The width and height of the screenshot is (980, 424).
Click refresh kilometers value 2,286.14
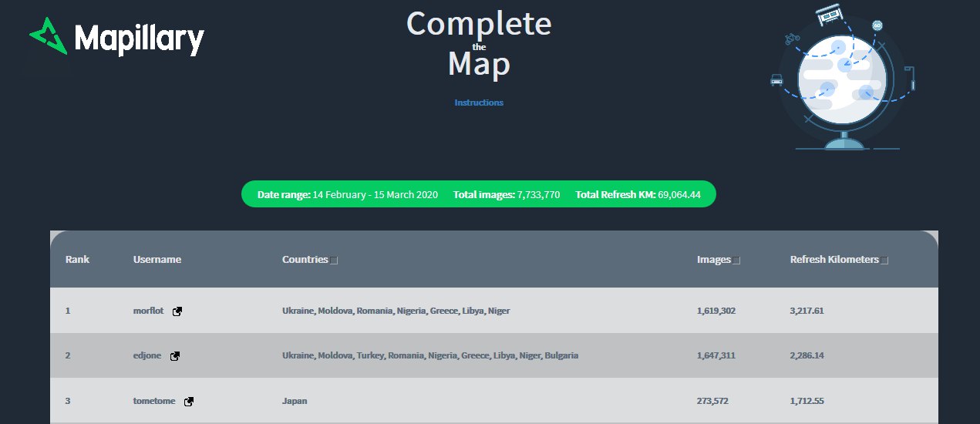807,355
